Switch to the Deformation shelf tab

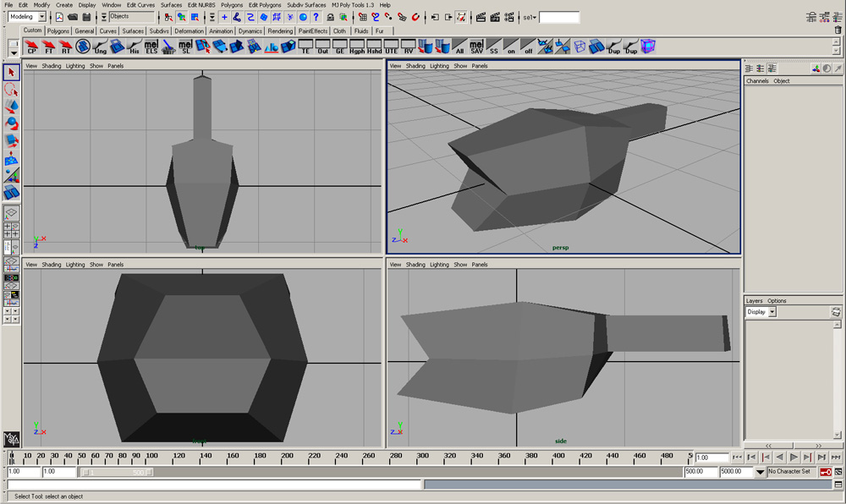[x=189, y=31]
